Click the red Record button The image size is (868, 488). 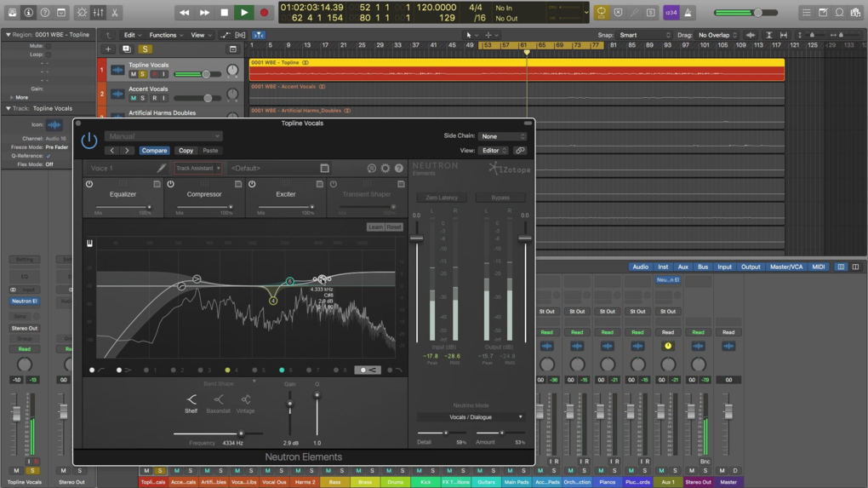264,12
